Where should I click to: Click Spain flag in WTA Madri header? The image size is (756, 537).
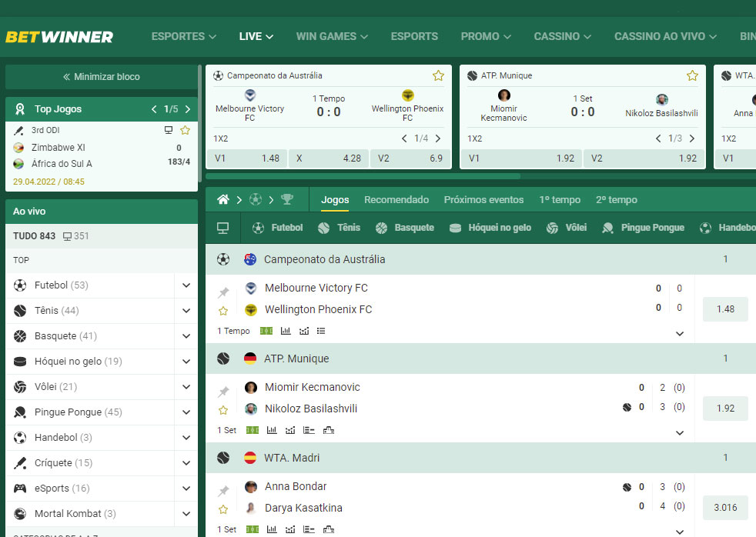click(x=250, y=458)
